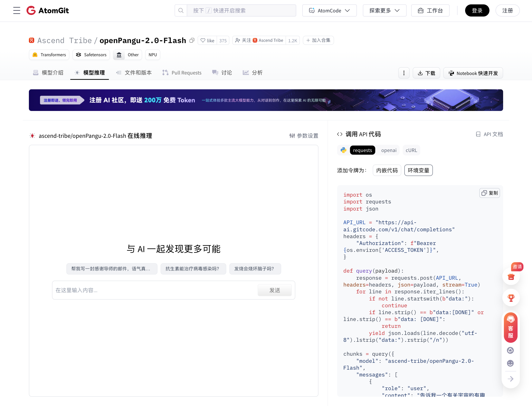The width and height of the screenshot is (532, 418).
Task: Click the smiley feedback icon
Action: pyautogui.click(x=510, y=363)
